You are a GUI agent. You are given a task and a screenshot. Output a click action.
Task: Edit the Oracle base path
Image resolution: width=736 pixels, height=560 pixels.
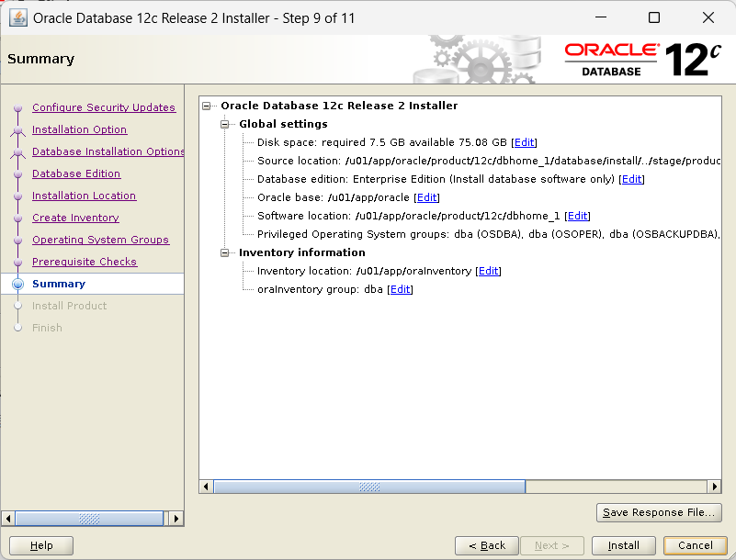tap(426, 197)
